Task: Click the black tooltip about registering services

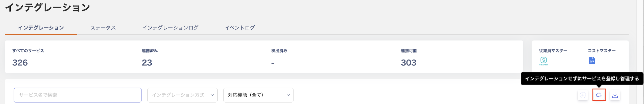Action: [x=582, y=79]
